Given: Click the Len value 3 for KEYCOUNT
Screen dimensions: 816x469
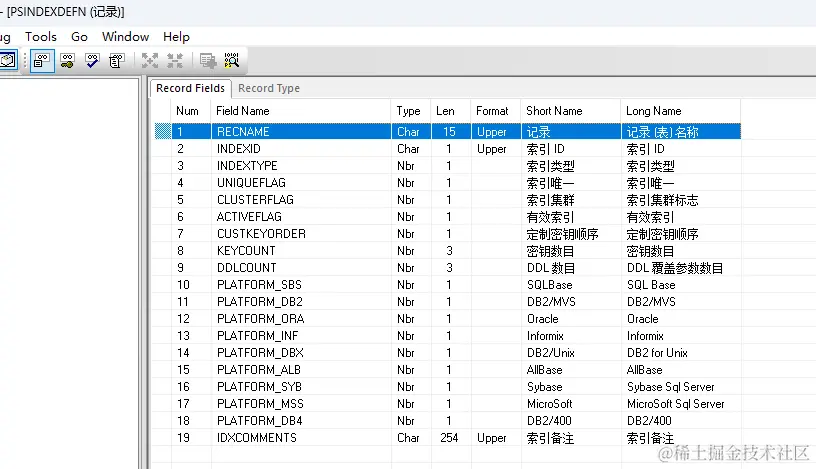Looking at the screenshot, I should click(x=449, y=251).
